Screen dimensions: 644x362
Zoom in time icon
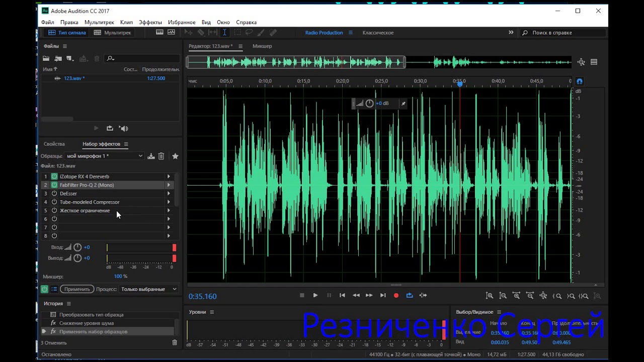pyautogui.click(x=516, y=296)
